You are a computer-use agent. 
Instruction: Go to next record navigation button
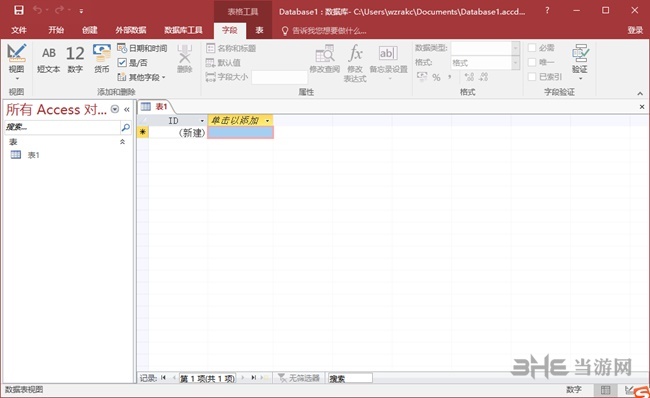click(x=243, y=378)
